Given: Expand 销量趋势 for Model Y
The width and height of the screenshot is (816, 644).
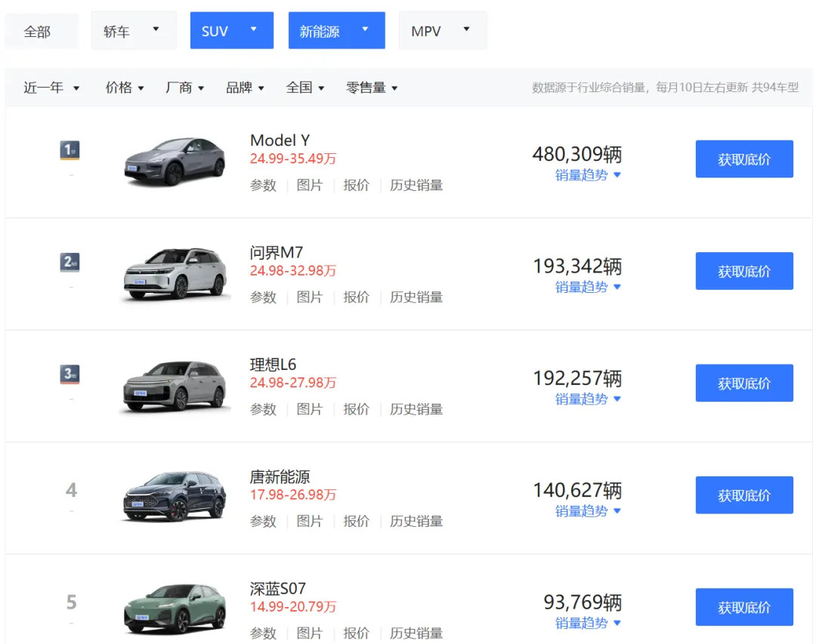Looking at the screenshot, I should coord(588,175).
